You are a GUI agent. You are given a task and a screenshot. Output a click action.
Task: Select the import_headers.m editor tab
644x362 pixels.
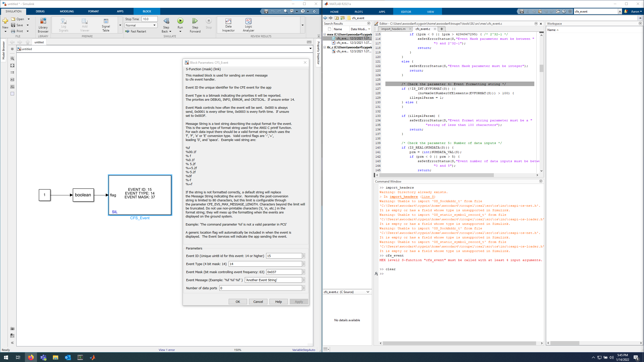click(393, 29)
